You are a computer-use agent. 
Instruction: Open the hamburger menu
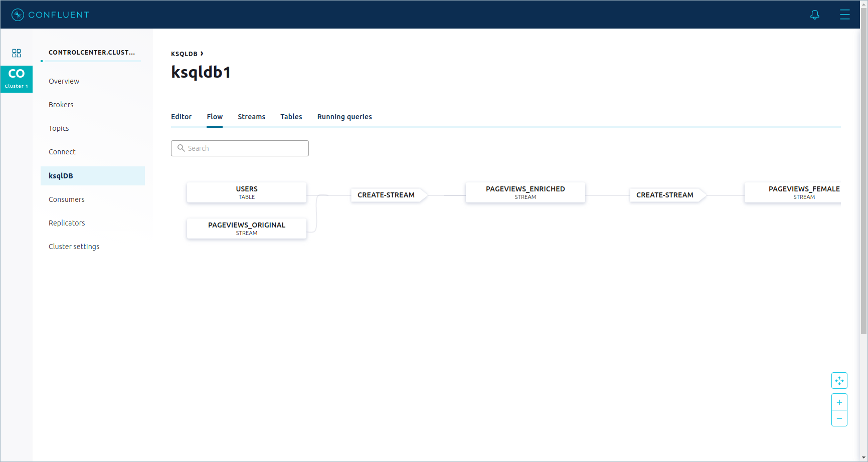coord(845,15)
